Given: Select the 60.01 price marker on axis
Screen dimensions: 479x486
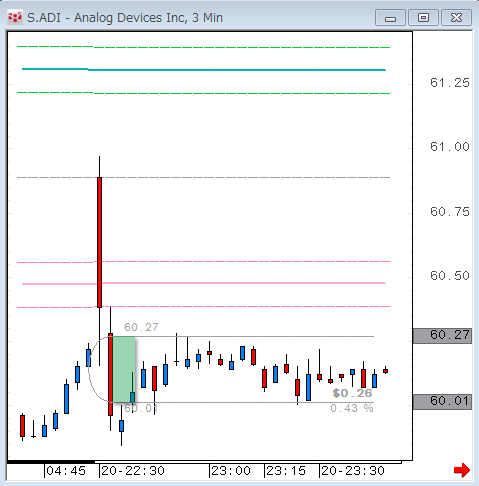Looking at the screenshot, I should [442, 402].
